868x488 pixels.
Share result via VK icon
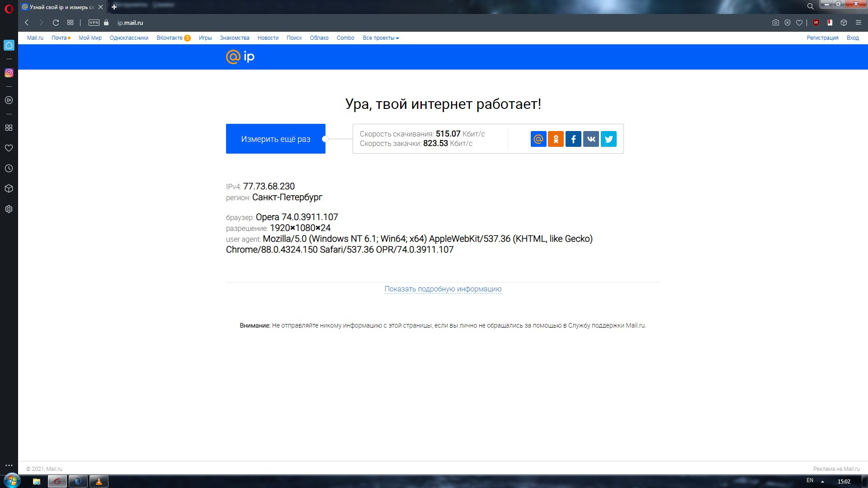pyautogui.click(x=591, y=139)
